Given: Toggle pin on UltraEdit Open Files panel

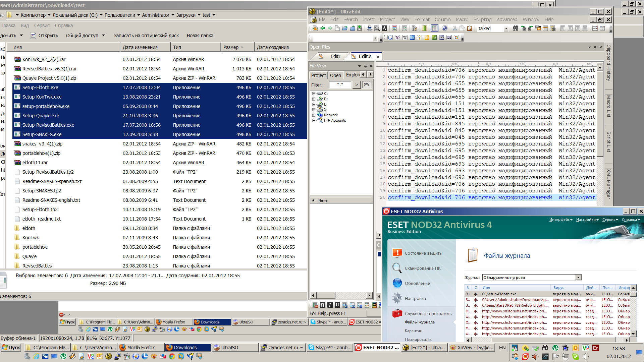Looking at the screenshot, I should (595, 47).
